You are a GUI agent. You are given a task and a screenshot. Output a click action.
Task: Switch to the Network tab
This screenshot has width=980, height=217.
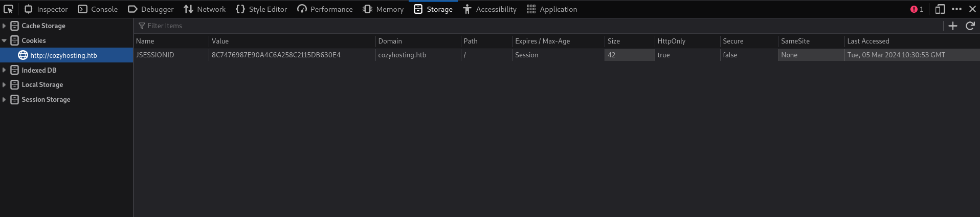pos(205,9)
